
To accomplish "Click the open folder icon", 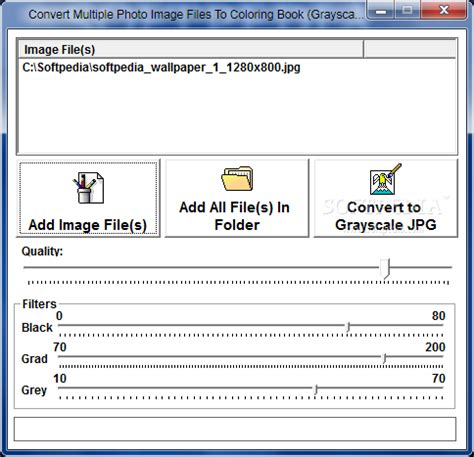I will 237,179.
